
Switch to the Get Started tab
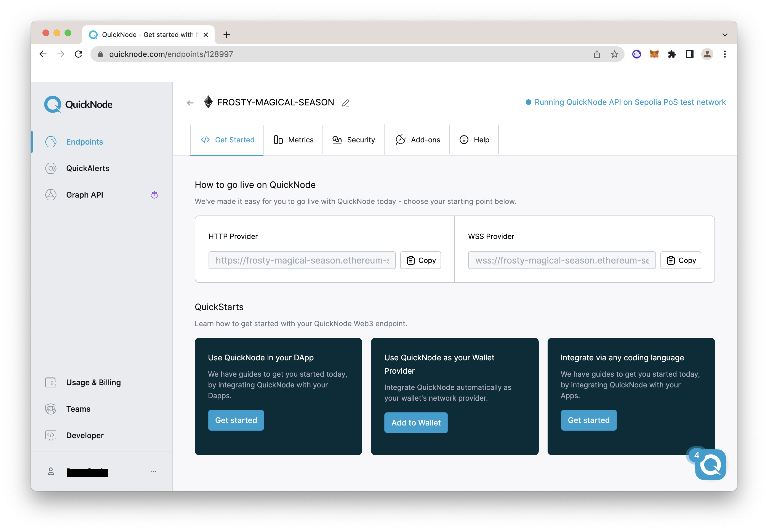227,140
